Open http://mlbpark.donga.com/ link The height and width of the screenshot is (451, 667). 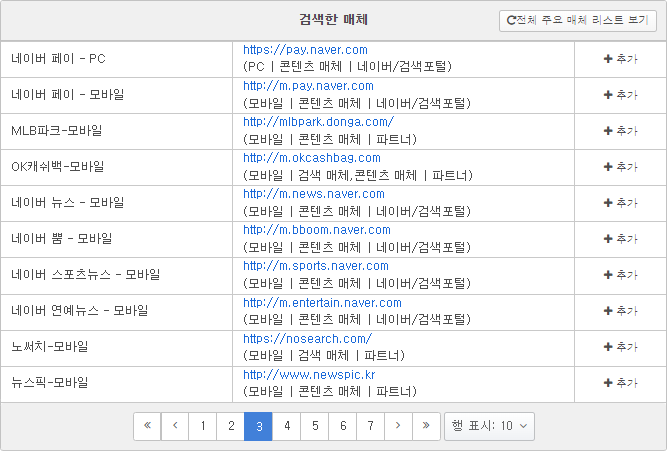pyautogui.click(x=319, y=122)
